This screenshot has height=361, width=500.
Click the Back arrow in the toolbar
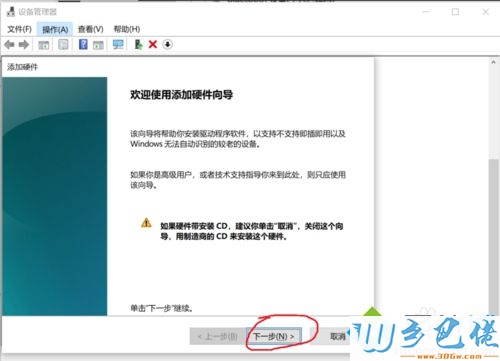point(9,44)
